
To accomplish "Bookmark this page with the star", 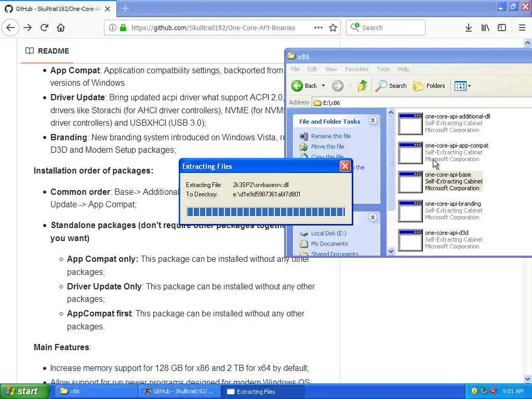I will [x=333, y=28].
